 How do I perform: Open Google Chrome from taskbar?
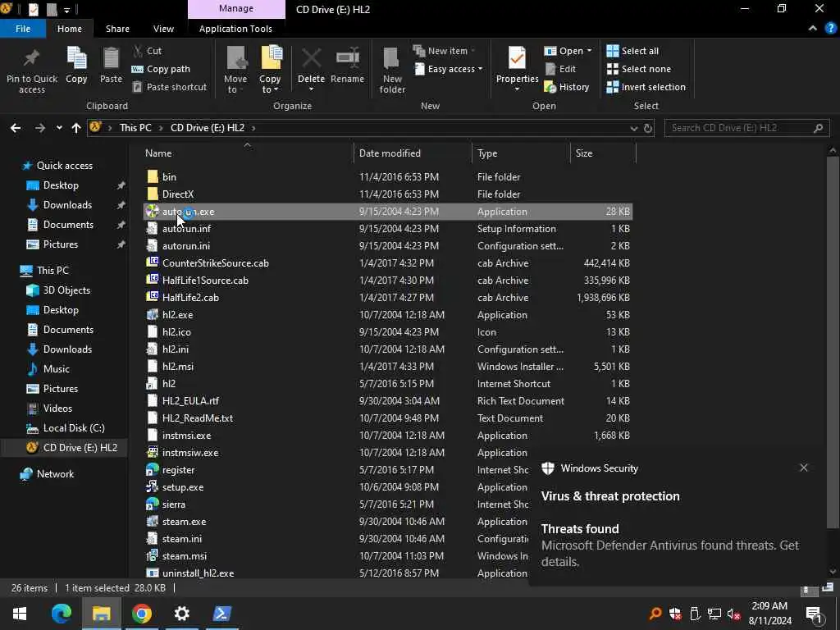click(x=141, y=614)
